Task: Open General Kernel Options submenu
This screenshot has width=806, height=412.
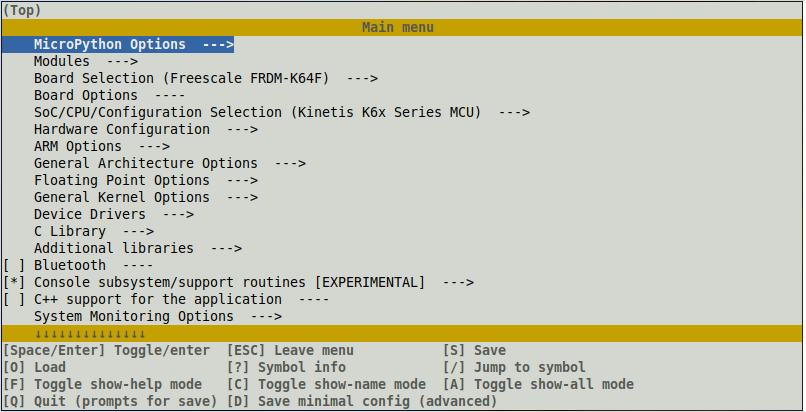Action: click(x=145, y=197)
